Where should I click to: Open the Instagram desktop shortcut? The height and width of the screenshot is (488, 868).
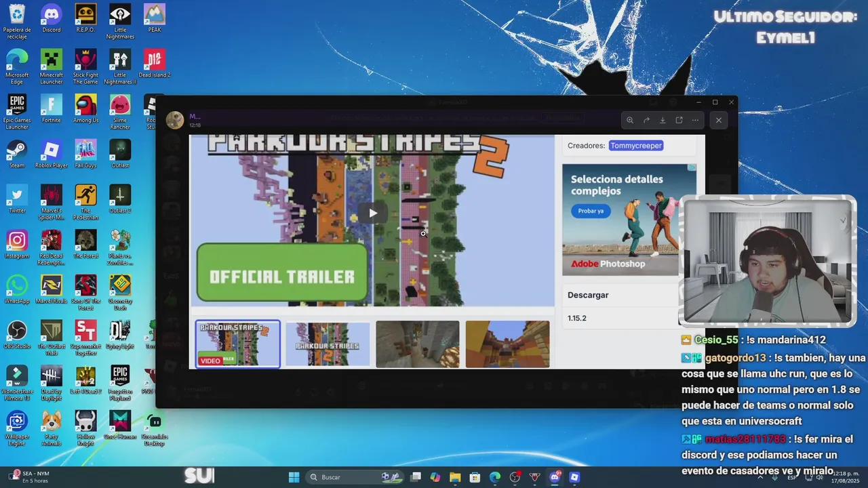(17, 245)
